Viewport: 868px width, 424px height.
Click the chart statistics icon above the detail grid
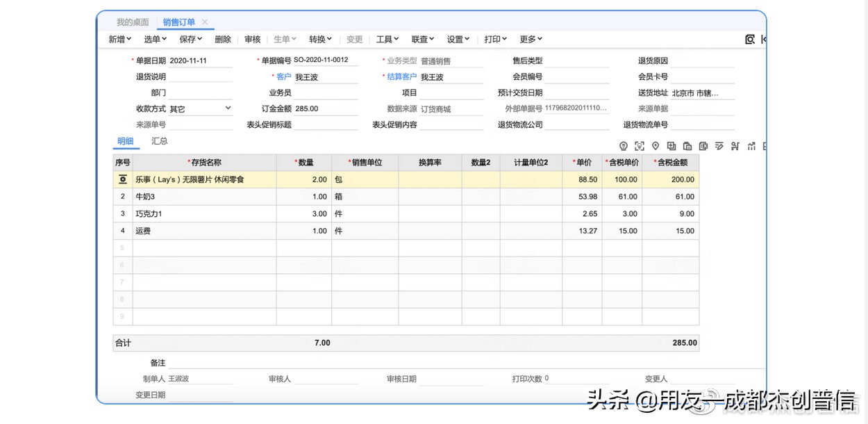coord(751,146)
